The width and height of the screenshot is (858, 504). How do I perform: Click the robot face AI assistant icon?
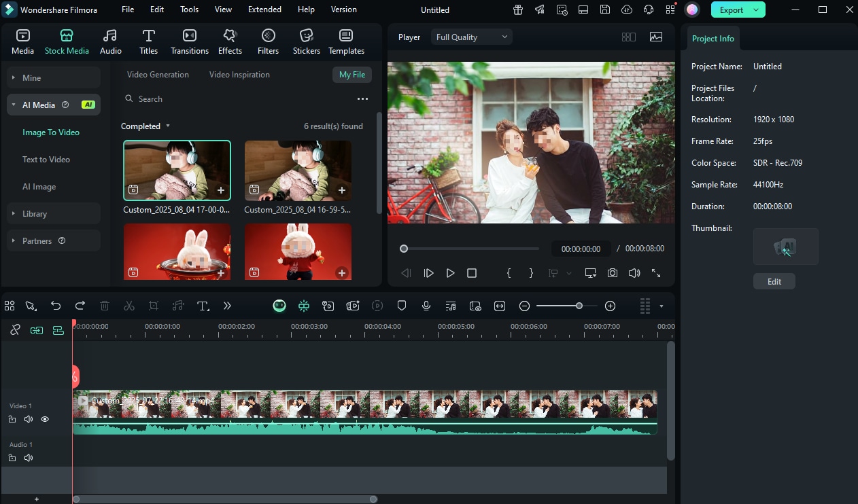coord(279,306)
